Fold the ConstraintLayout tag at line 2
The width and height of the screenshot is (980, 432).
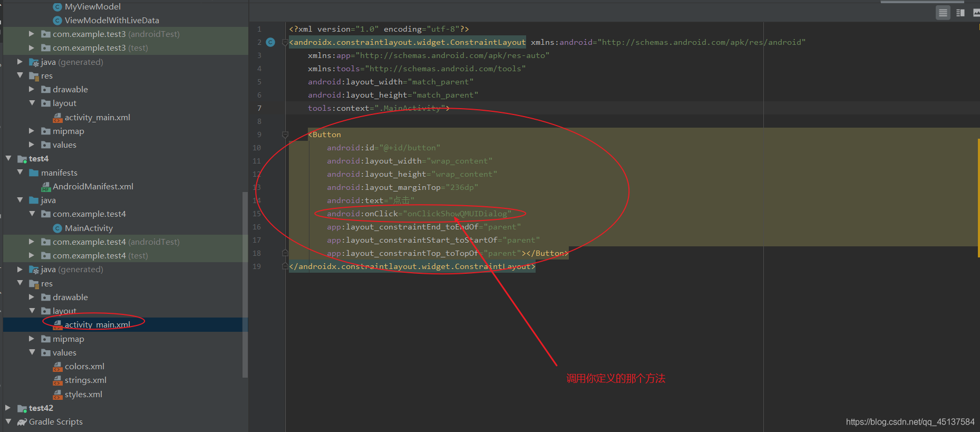pyautogui.click(x=285, y=42)
